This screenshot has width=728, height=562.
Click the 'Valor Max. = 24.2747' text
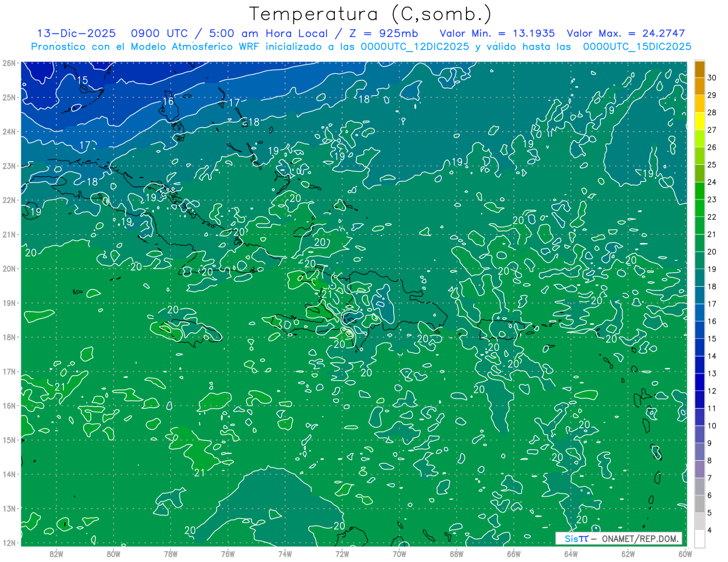pos(625,33)
